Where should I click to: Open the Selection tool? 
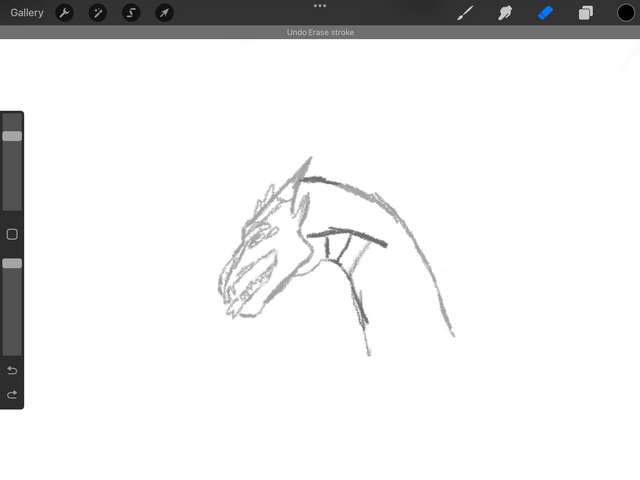point(131,13)
